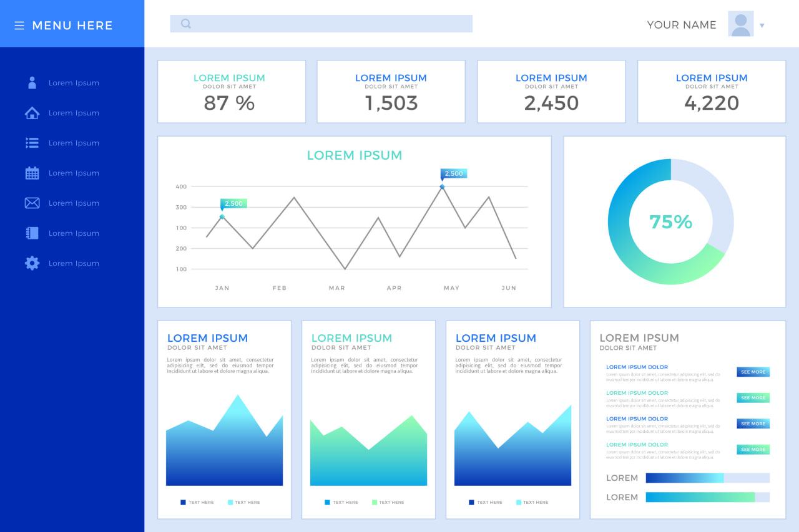The width and height of the screenshot is (799, 532).
Task: Click the upper blue LOREM progress bar
Action: pyautogui.click(x=708, y=478)
